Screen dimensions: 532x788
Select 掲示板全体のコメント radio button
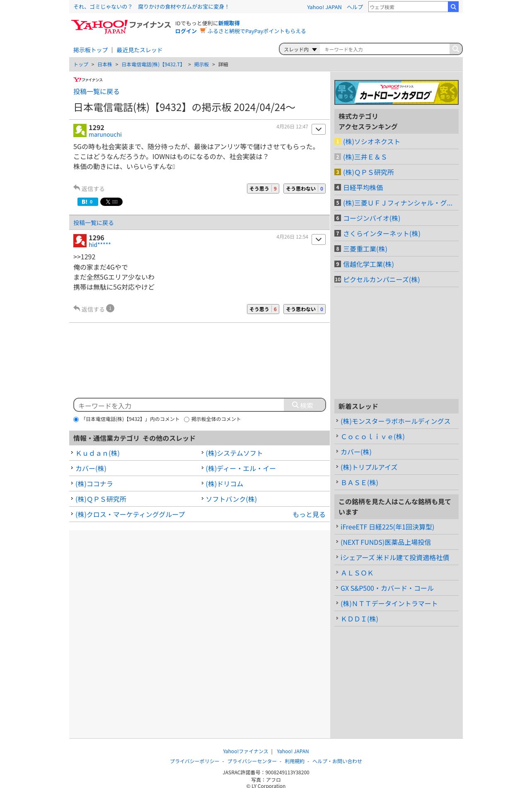click(186, 419)
